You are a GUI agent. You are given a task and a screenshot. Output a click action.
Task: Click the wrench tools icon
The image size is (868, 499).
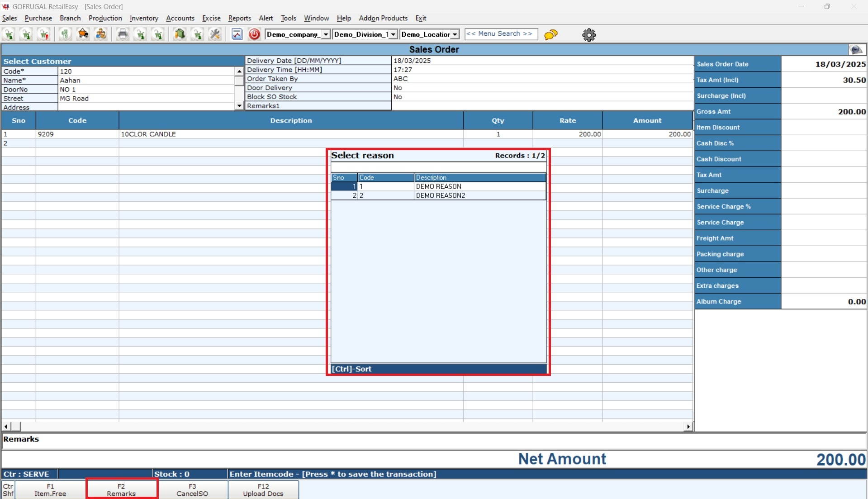click(x=215, y=34)
